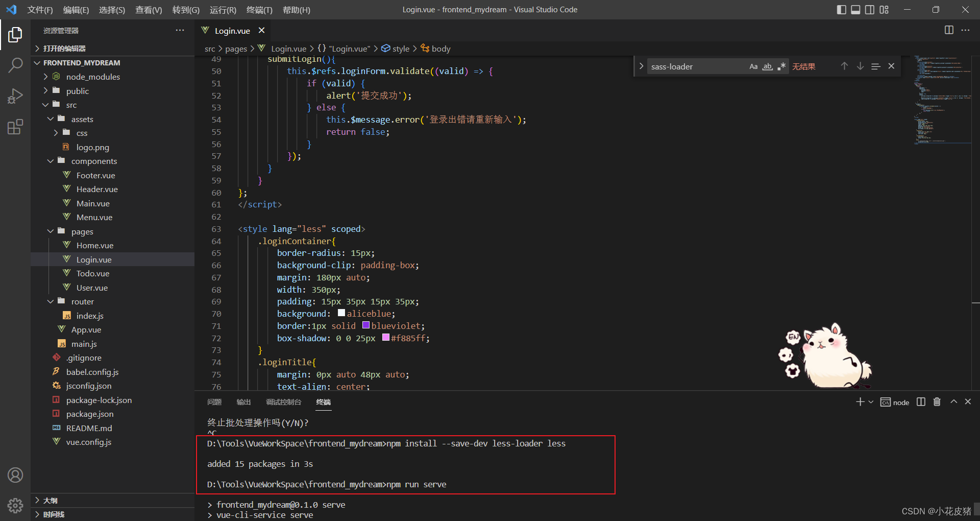Kill terminal with the trash icon

937,402
